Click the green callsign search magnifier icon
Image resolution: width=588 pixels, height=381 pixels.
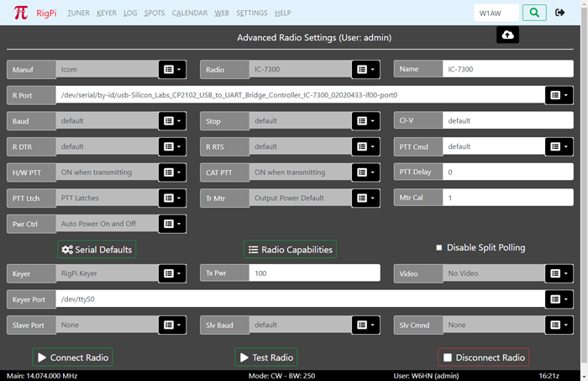533,13
